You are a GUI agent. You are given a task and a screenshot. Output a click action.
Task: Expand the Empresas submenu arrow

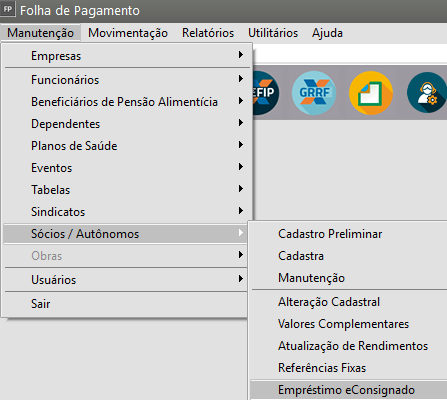(x=241, y=55)
